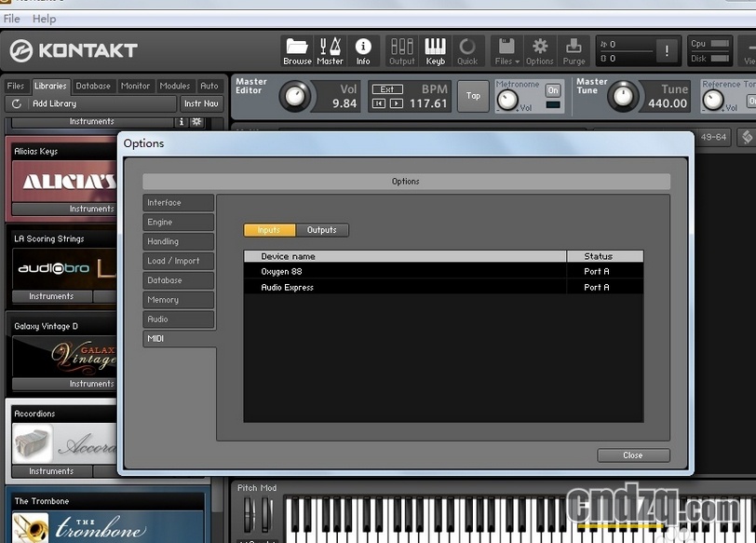Adjust Reference Tone Vol knob
The image size is (756, 543).
click(x=713, y=100)
